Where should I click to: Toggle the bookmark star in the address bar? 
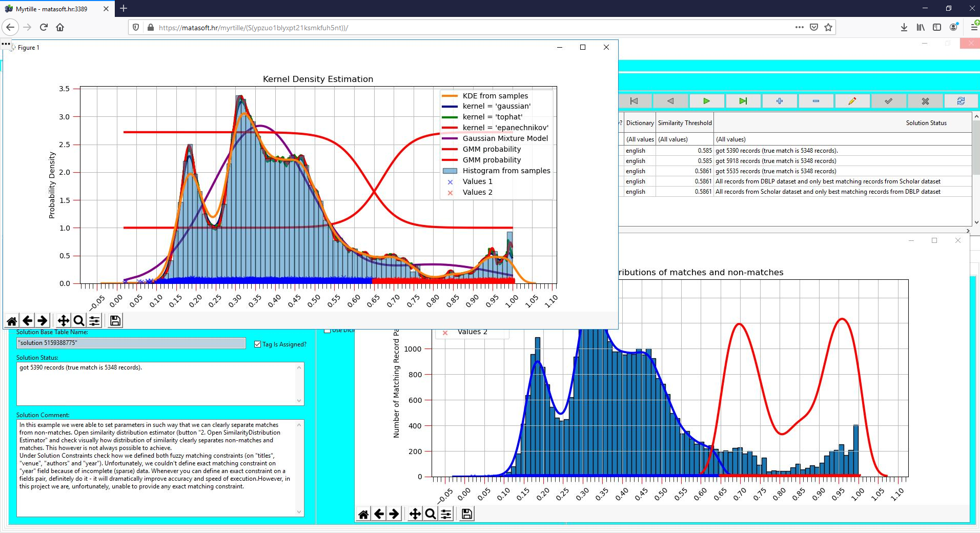827,27
